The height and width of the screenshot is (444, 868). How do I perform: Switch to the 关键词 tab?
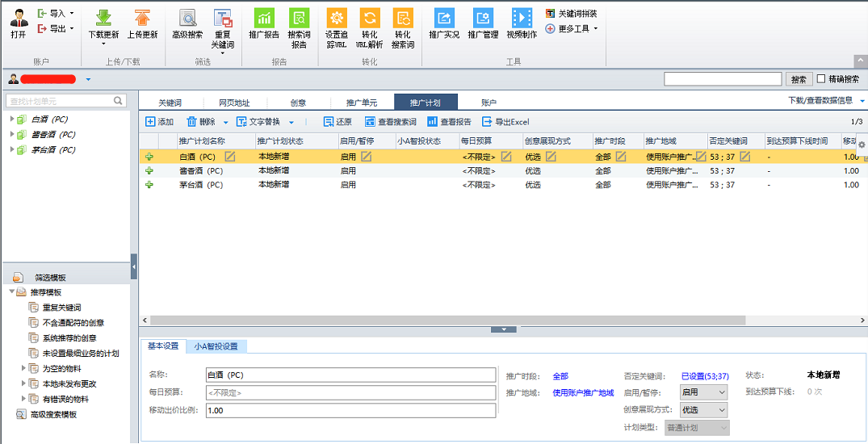[170, 103]
